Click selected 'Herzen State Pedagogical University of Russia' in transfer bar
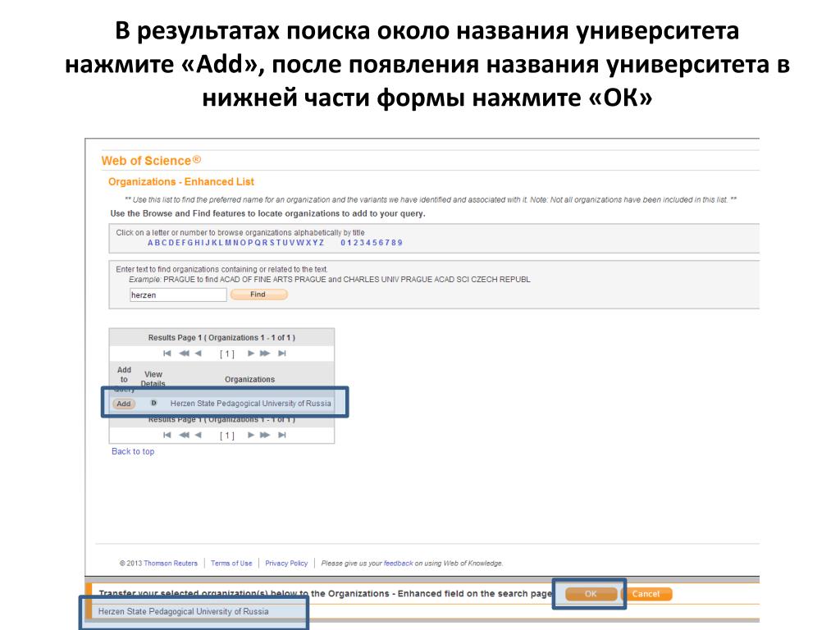Screen dimensions: 840x630 183,611
